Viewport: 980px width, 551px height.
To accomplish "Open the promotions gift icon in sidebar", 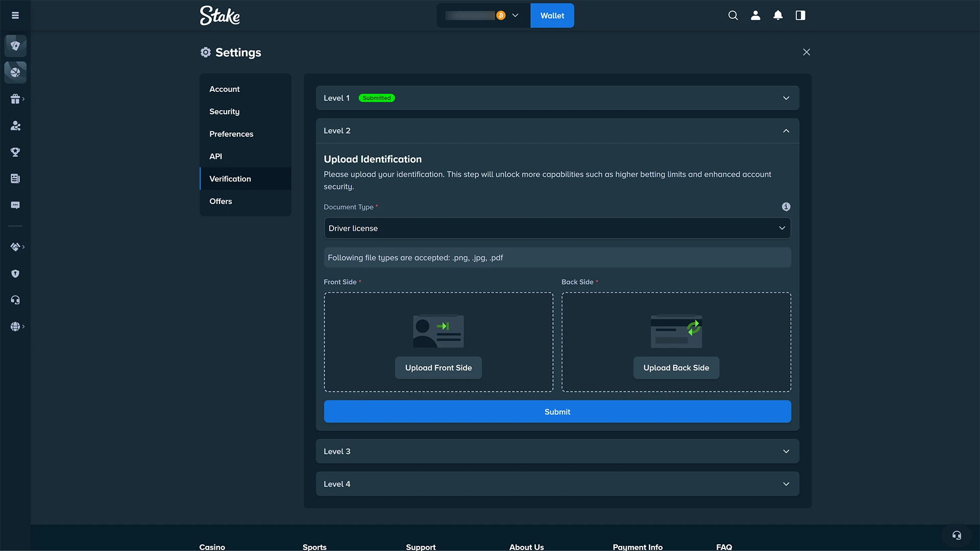I will pyautogui.click(x=15, y=99).
